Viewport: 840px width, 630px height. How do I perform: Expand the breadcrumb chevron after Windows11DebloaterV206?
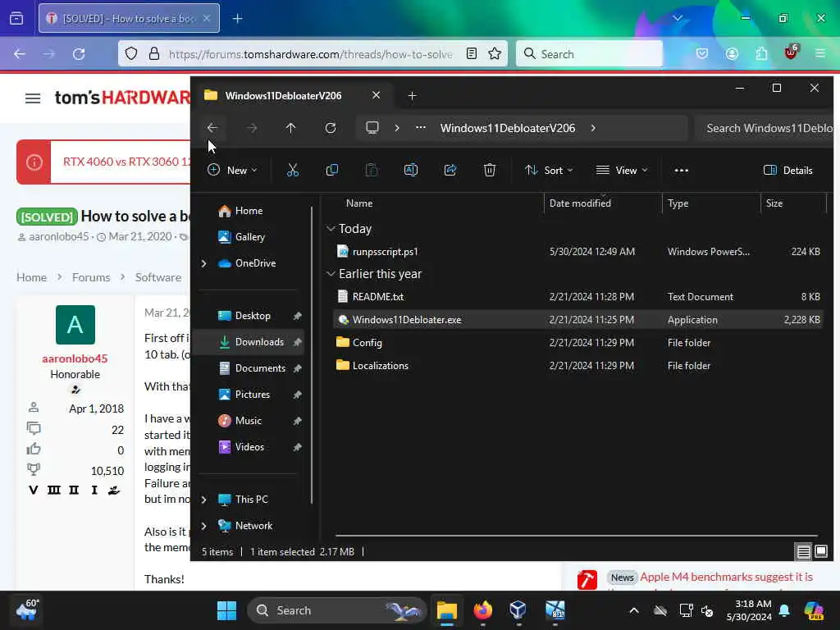click(x=593, y=128)
